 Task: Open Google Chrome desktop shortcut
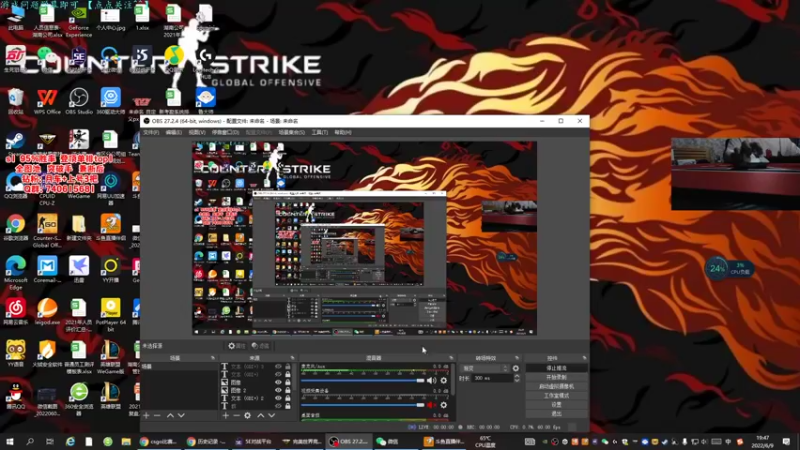pyautogui.click(x=15, y=228)
